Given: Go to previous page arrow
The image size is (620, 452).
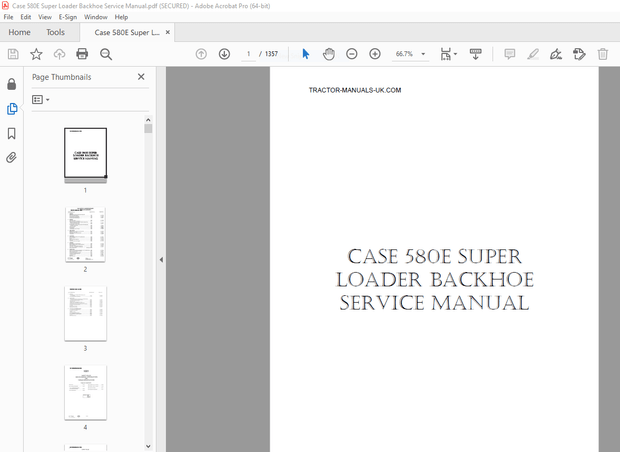Looking at the screenshot, I should (x=201, y=54).
